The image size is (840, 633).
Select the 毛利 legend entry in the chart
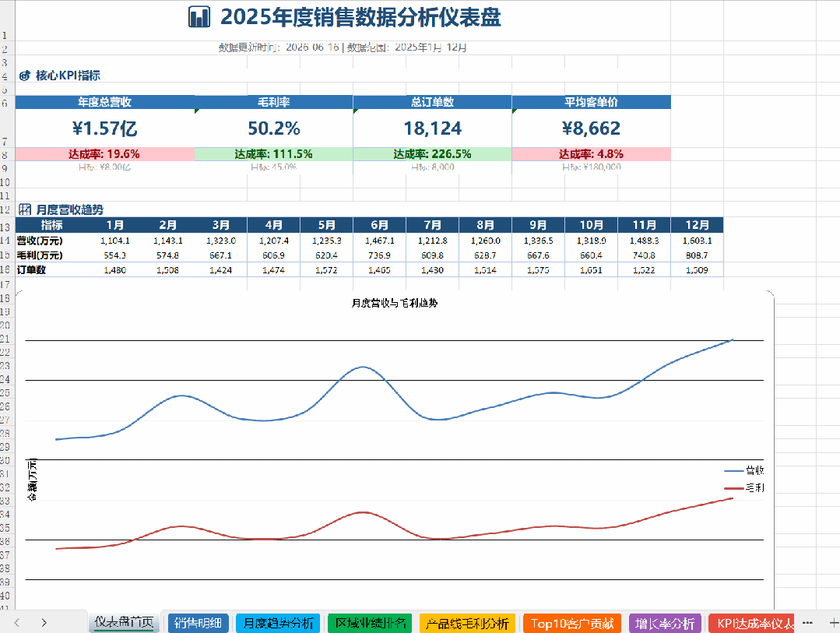tap(744, 487)
